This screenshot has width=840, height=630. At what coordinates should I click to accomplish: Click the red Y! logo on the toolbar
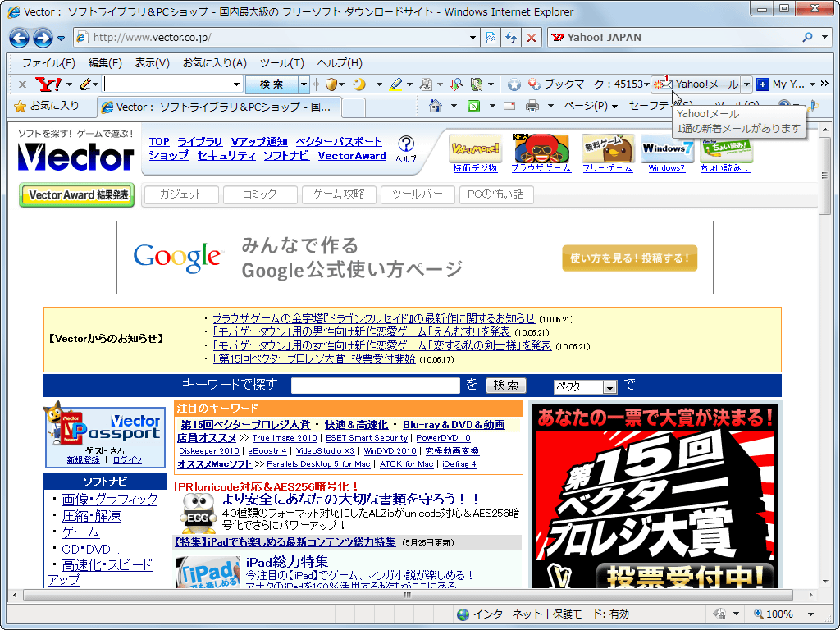click(x=48, y=84)
